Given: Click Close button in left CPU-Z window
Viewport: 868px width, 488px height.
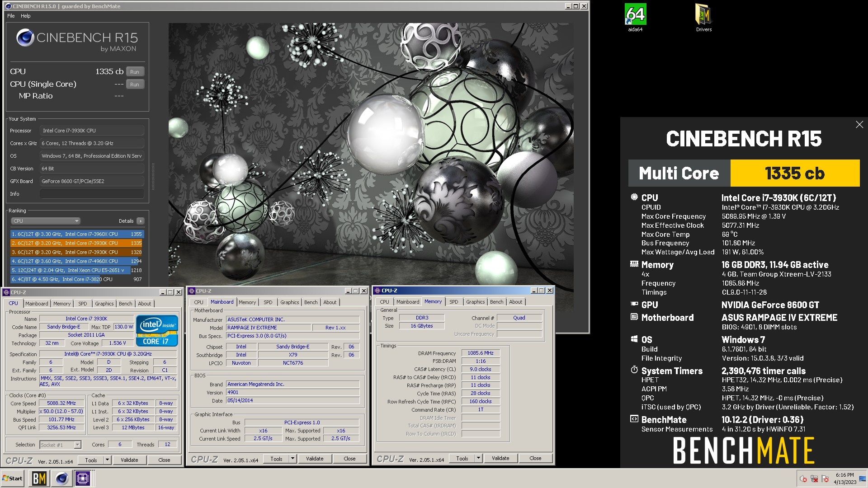Looking at the screenshot, I should pos(164,460).
